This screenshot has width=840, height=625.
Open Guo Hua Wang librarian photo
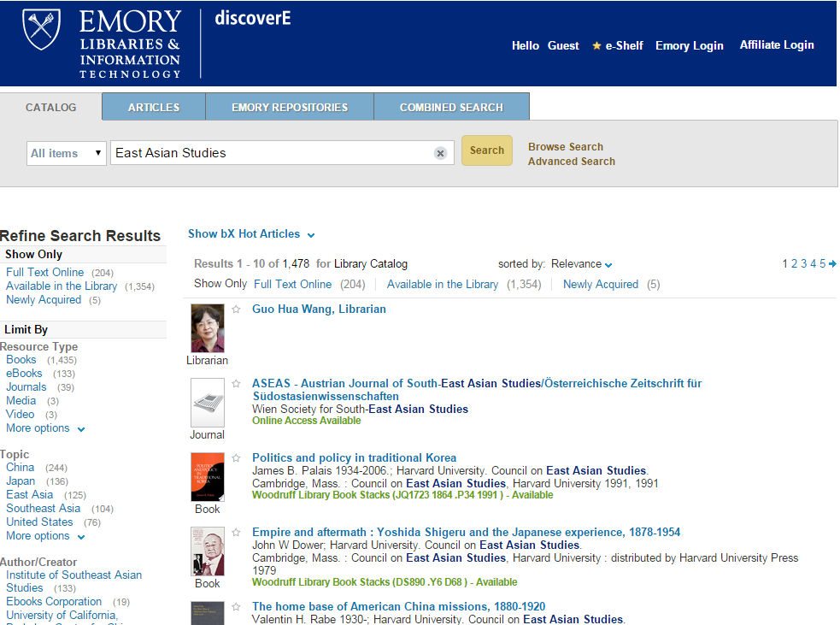click(208, 328)
